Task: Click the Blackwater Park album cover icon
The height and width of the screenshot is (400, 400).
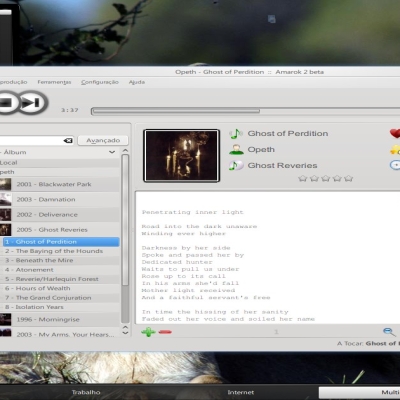Action: pos(5,184)
